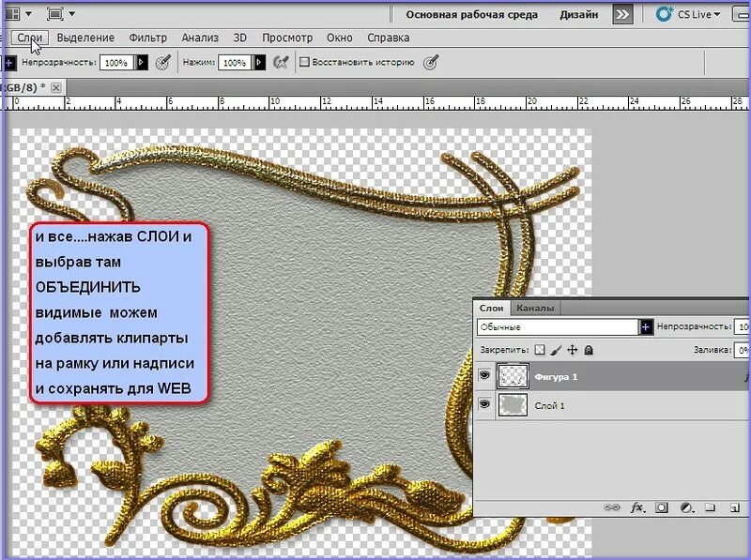
Task: Open the fx layer style menu
Action: pyautogui.click(x=637, y=507)
